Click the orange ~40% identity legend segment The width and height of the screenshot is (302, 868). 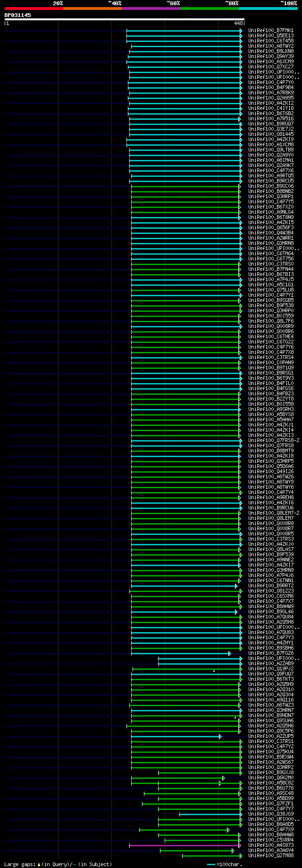click(92, 8)
